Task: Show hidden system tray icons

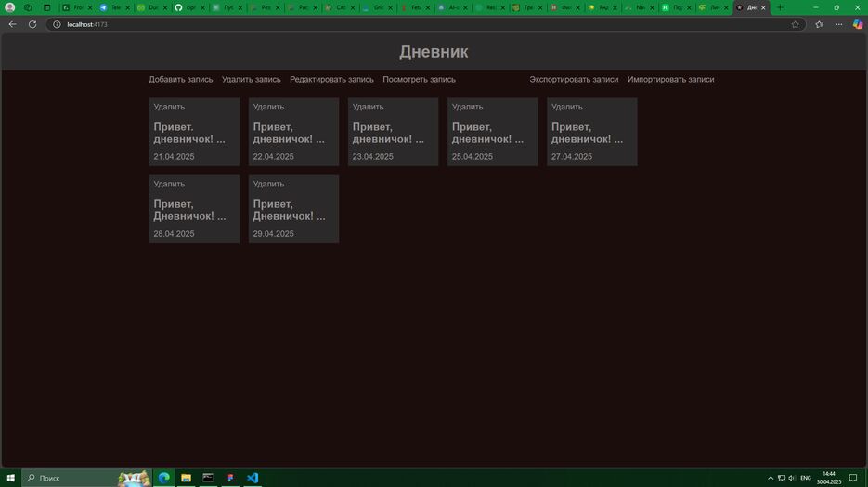Action: pyautogui.click(x=770, y=478)
